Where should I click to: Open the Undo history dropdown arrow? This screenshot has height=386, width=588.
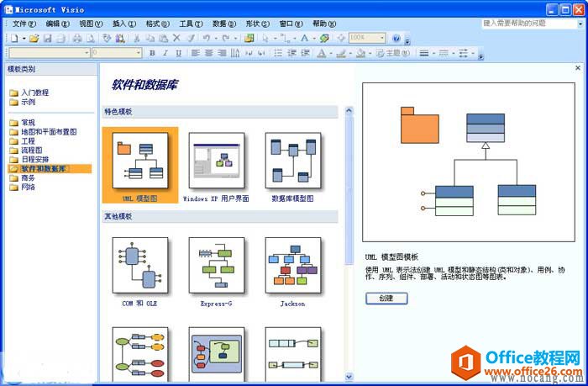point(216,39)
